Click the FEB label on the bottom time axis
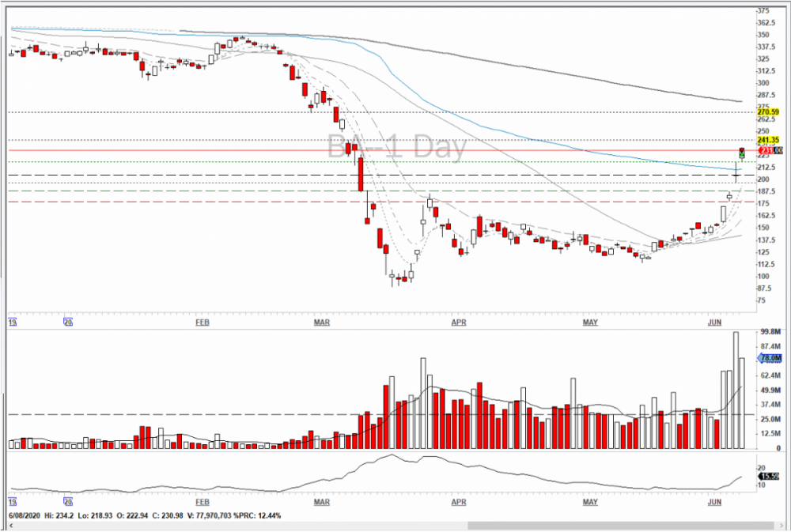 [202, 503]
